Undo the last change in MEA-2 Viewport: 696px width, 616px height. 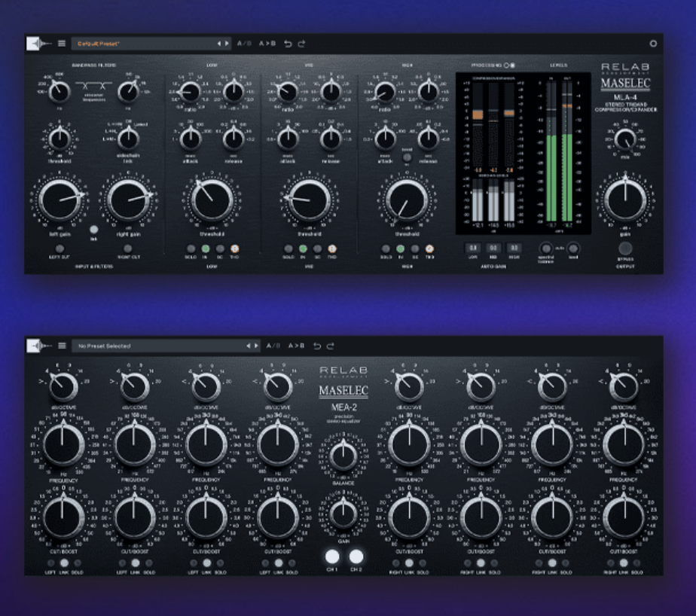(317, 346)
